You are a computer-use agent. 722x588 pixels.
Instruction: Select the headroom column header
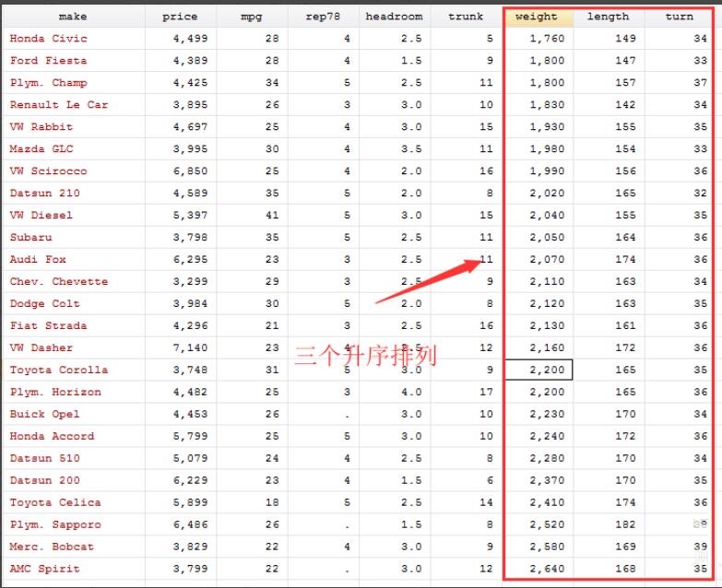(x=395, y=17)
